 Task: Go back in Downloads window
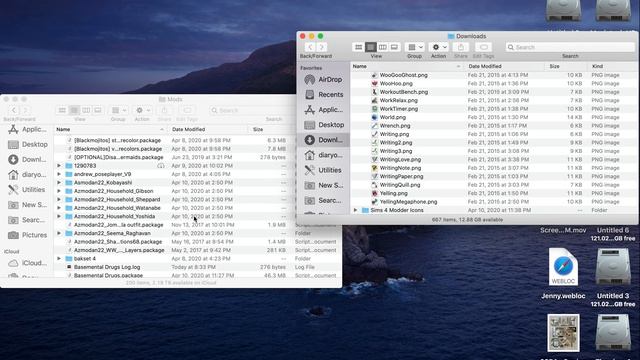pyautogui.click(x=310, y=47)
